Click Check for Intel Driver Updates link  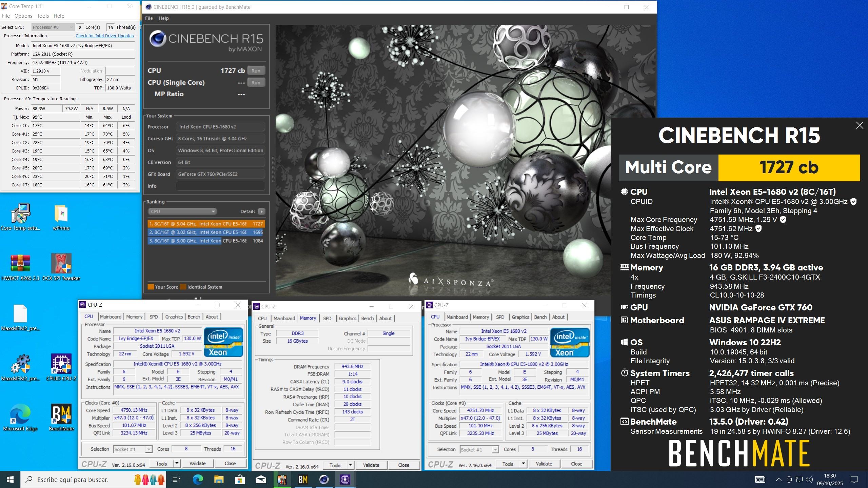click(104, 36)
